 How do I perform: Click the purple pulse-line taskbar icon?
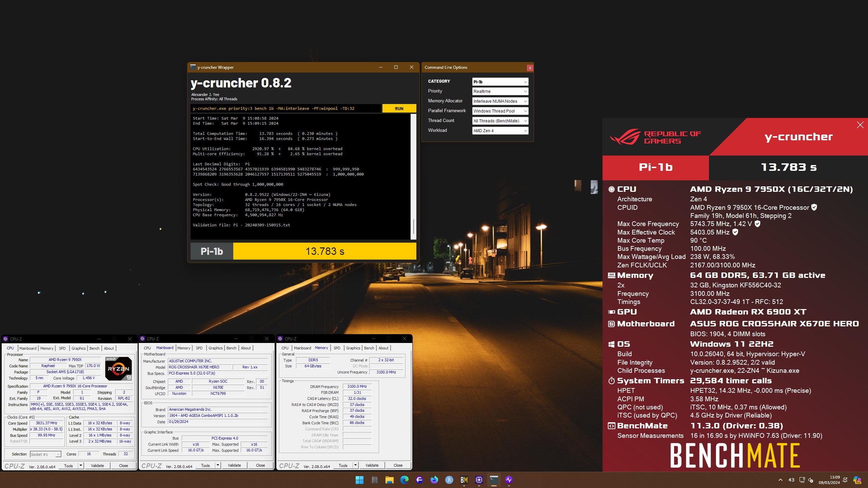tap(509, 480)
